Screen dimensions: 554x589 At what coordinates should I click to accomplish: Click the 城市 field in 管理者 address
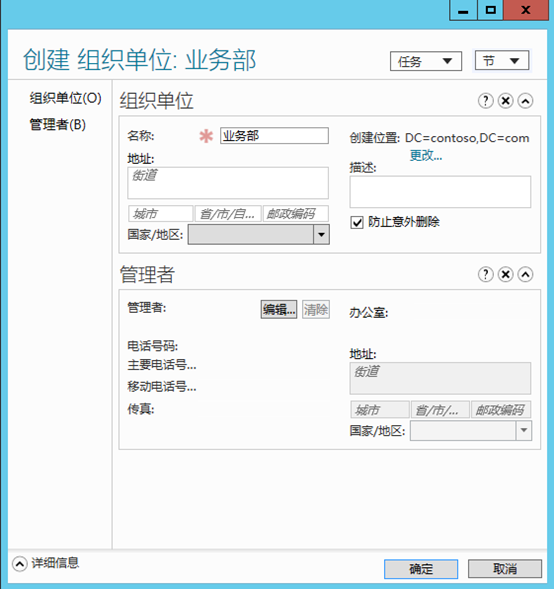coord(380,409)
